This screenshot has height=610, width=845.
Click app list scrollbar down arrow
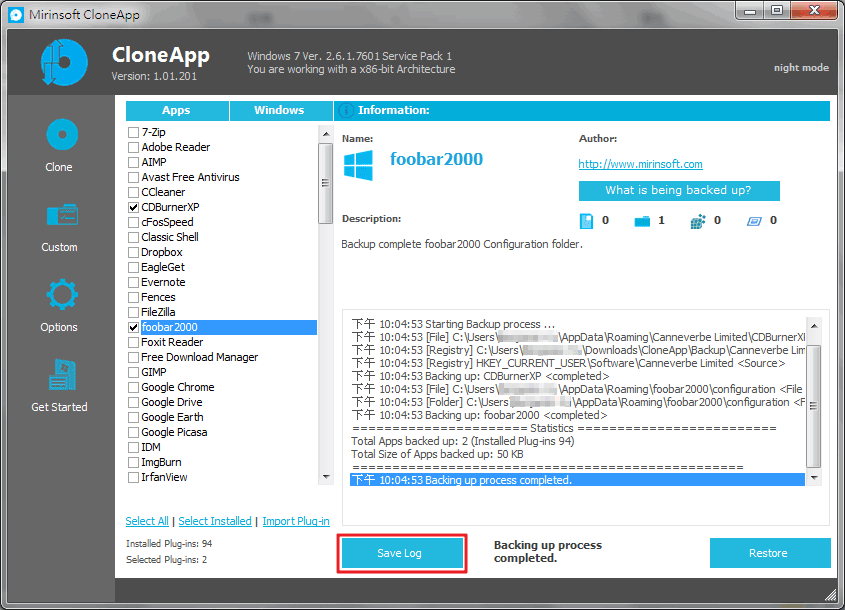tap(325, 477)
